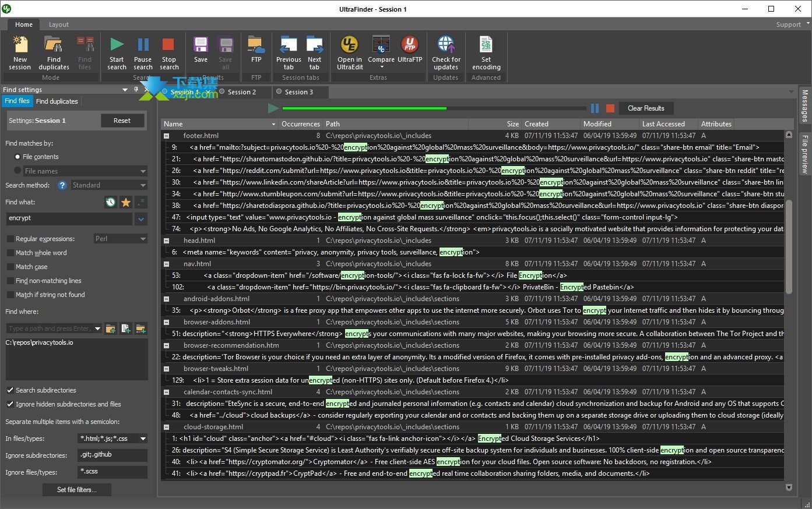Check Match if string not found
This screenshot has height=509, width=812.
point(10,295)
